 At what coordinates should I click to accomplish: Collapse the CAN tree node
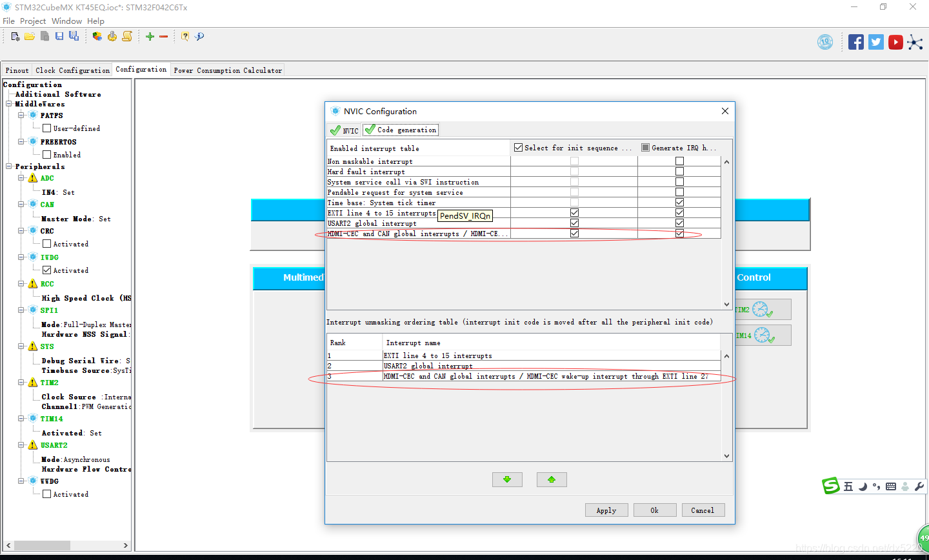click(21, 205)
